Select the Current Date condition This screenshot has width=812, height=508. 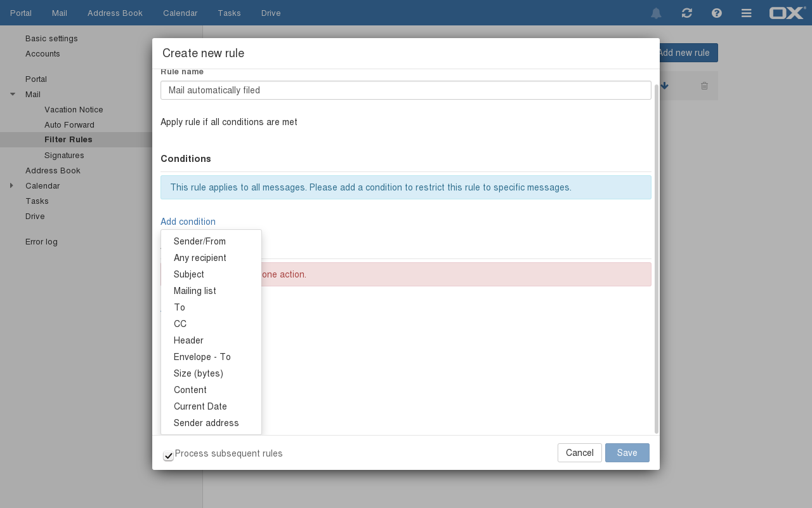click(200, 406)
